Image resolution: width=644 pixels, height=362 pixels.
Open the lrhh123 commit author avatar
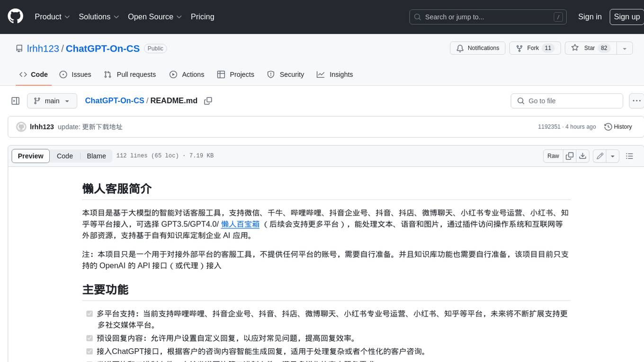(21, 127)
